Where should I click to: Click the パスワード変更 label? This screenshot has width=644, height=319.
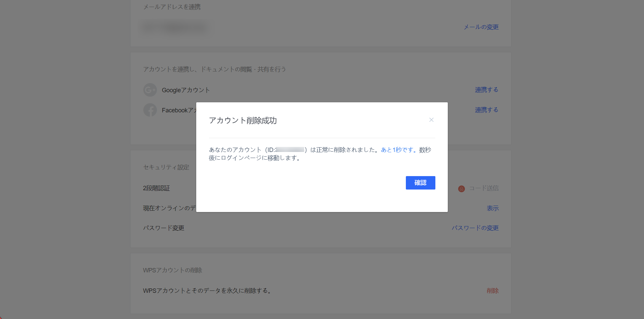[164, 228]
